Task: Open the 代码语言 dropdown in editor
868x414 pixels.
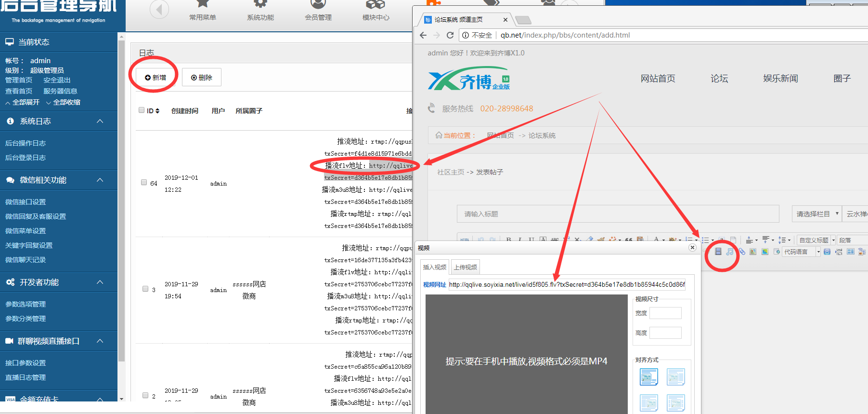Action: 801,252
